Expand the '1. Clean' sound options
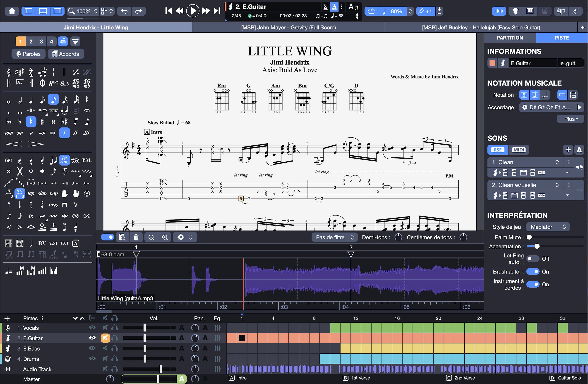 567,173
